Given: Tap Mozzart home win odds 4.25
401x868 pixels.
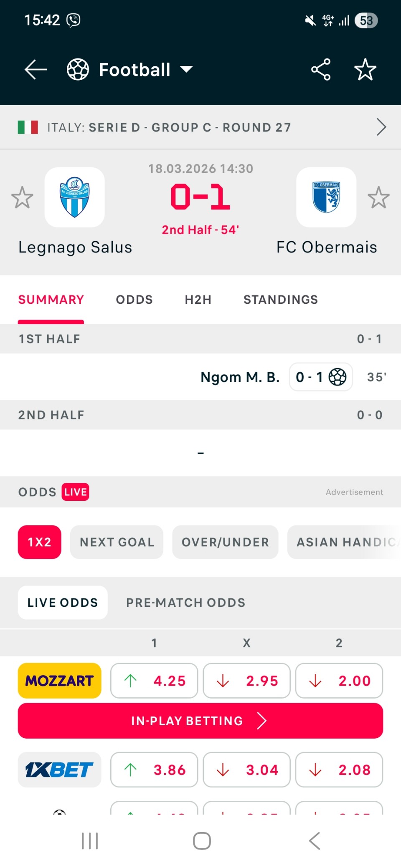Looking at the screenshot, I should (x=154, y=681).
